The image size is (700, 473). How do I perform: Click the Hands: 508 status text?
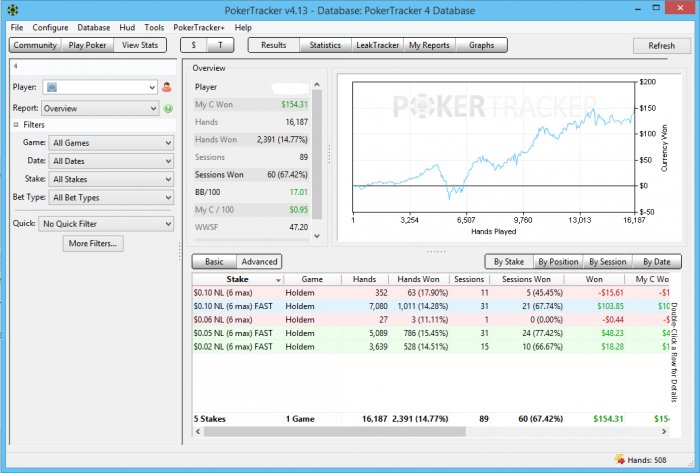(x=647, y=460)
